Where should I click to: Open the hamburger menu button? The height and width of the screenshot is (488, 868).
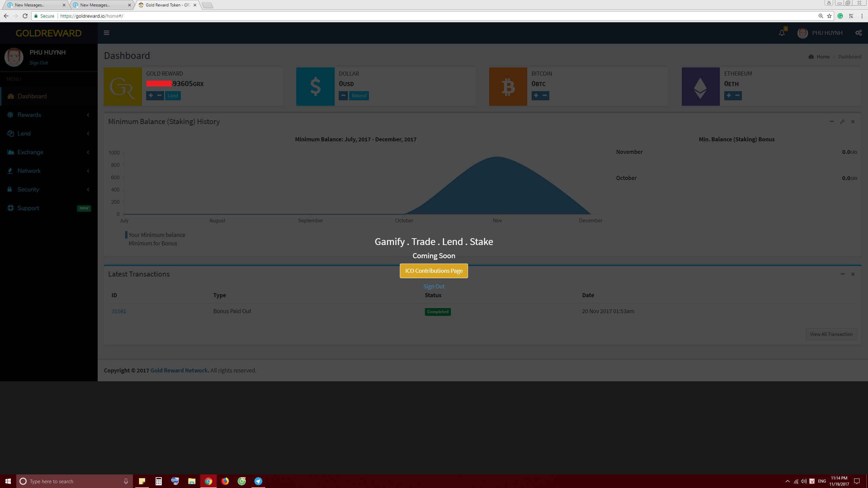107,33
